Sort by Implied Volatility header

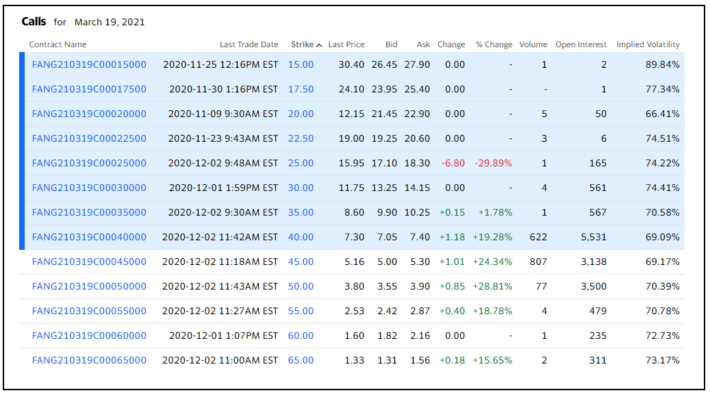(648, 44)
